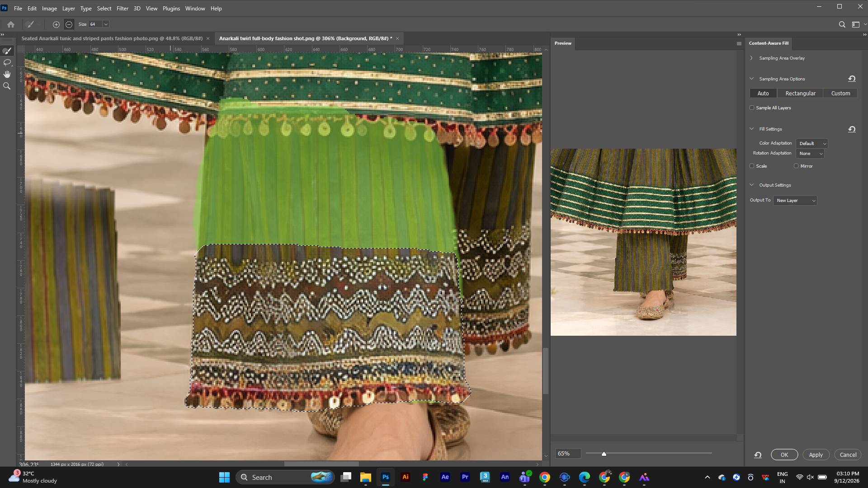Open the Color Adaptation dropdown

tap(812, 144)
